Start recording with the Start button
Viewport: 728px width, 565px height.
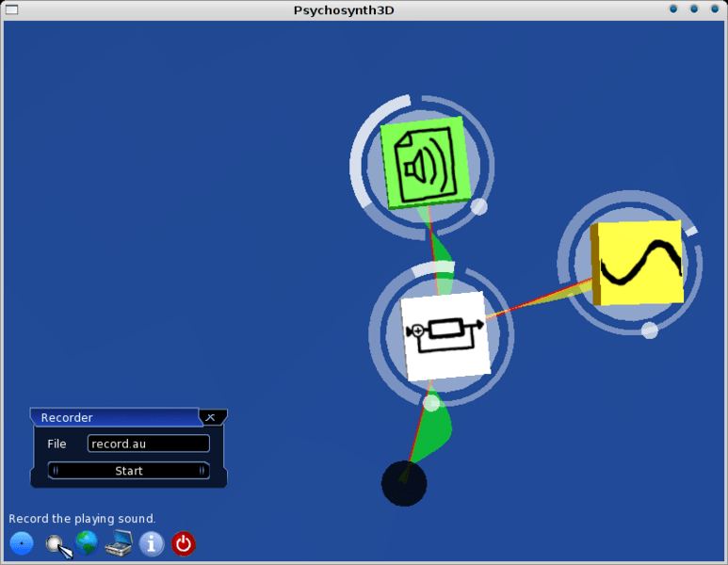click(x=129, y=471)
